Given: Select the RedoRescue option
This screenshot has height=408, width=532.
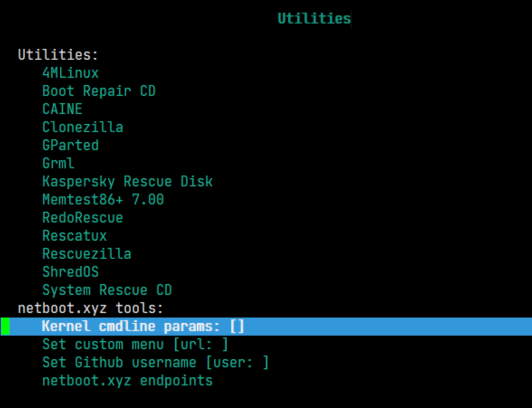Looking at the screenshot, I should 83,217.
